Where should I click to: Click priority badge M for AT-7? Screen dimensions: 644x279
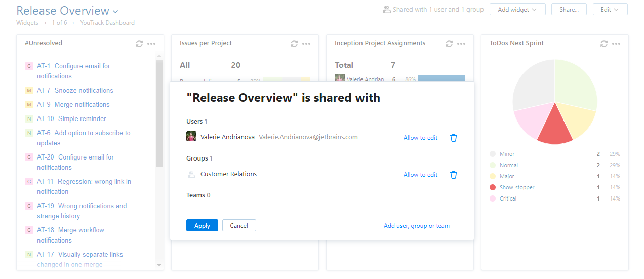[x=29, y=90]
